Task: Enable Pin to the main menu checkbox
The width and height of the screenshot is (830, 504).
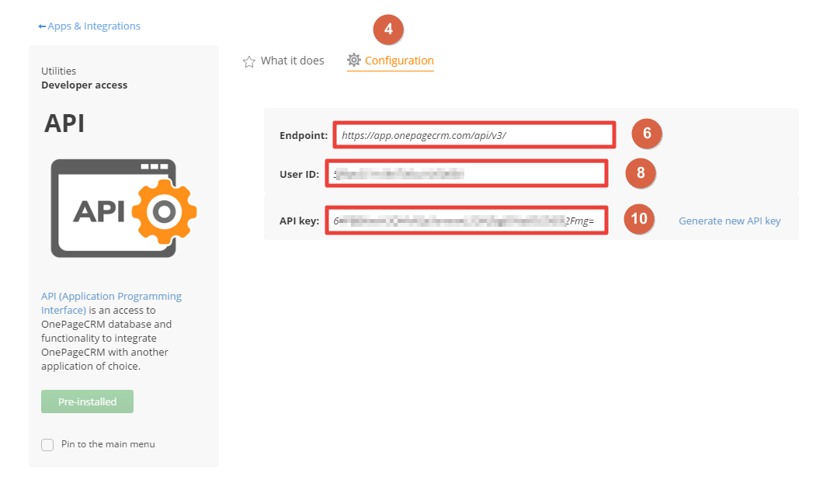Action: [47, 445]
